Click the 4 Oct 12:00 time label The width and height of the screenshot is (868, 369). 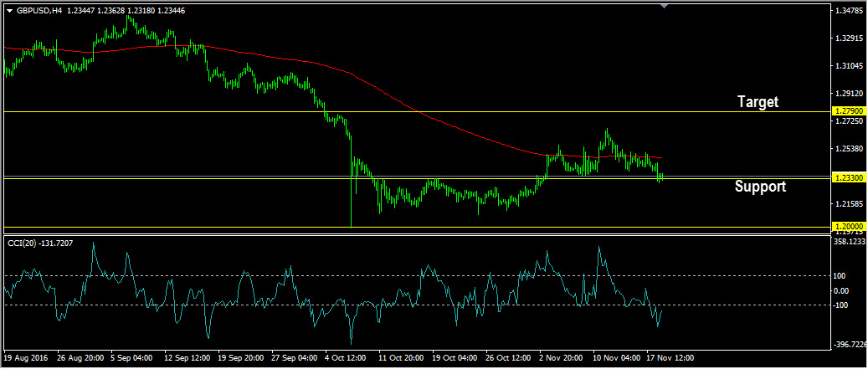[x=346, y=358]
